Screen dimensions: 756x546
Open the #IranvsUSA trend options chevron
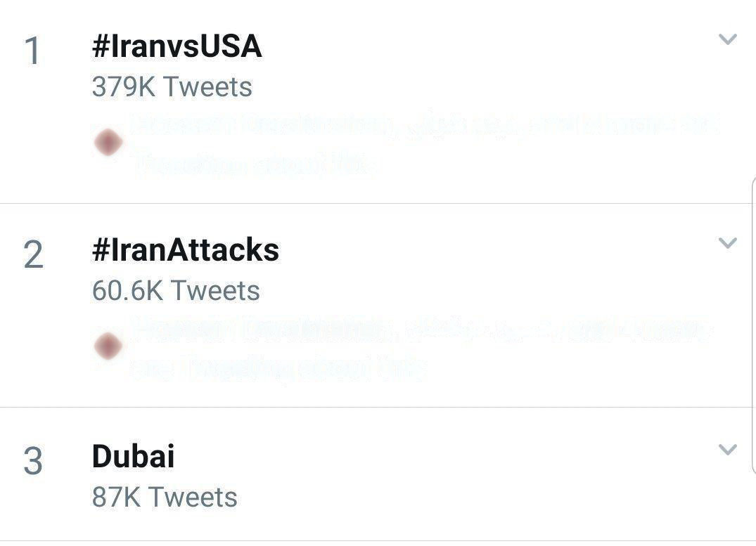(727, 41)
